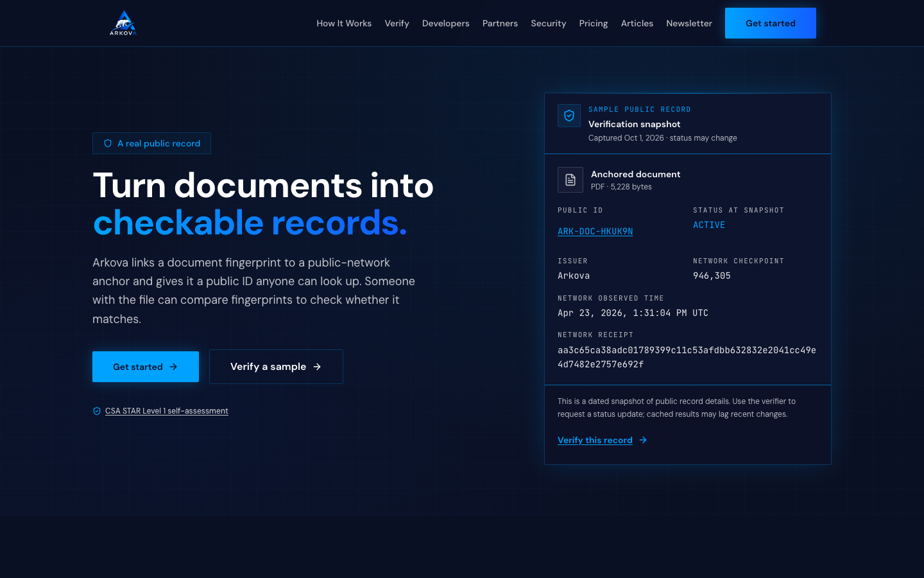
Task: Click the 'SAMPLE PUBLIC RECORD' label
Action: point(640,109)
